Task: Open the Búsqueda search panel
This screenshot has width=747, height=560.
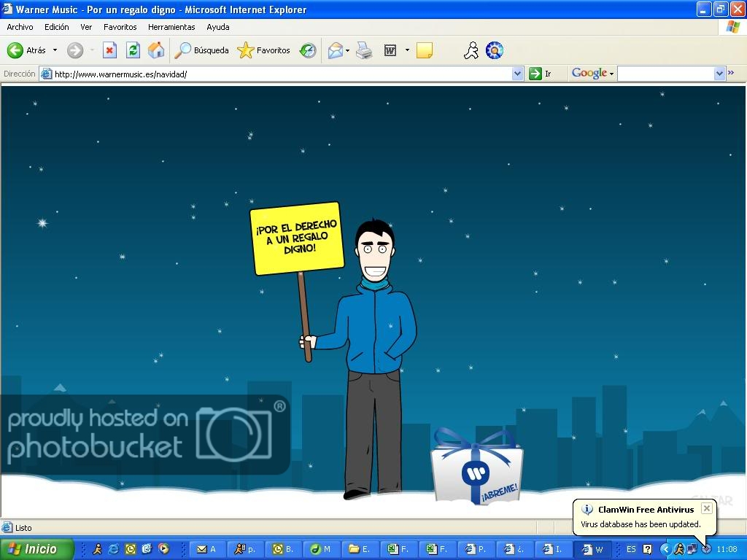Action: [x=202, y=50]
